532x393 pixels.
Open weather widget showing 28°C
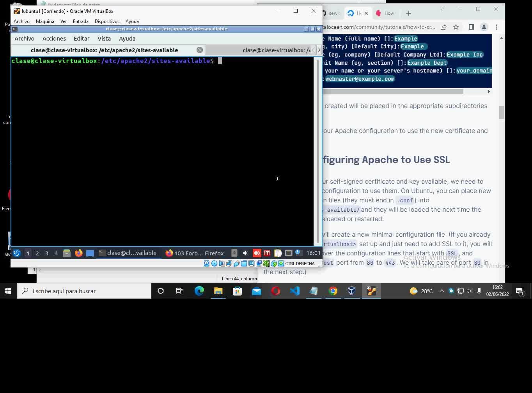(x=421, y=291)
